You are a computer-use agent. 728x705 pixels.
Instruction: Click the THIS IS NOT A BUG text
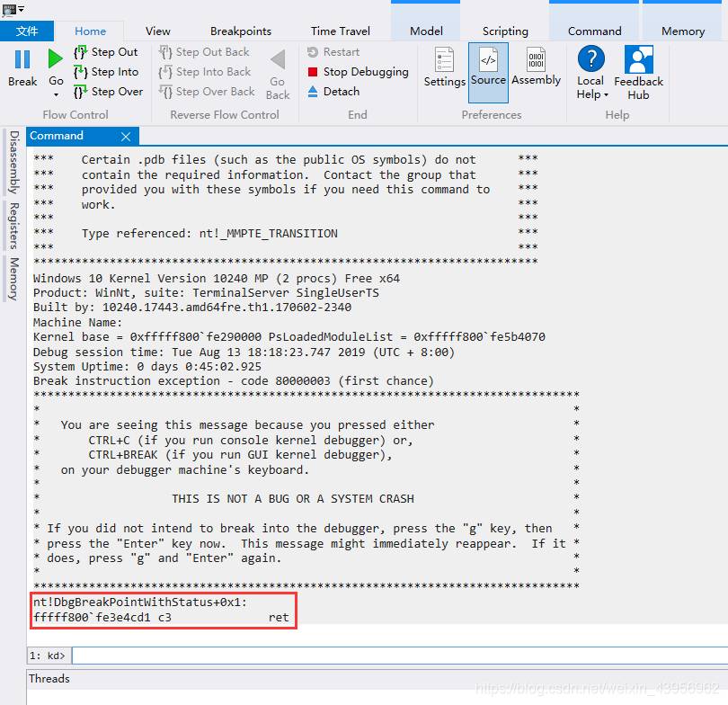coord(293,499)
